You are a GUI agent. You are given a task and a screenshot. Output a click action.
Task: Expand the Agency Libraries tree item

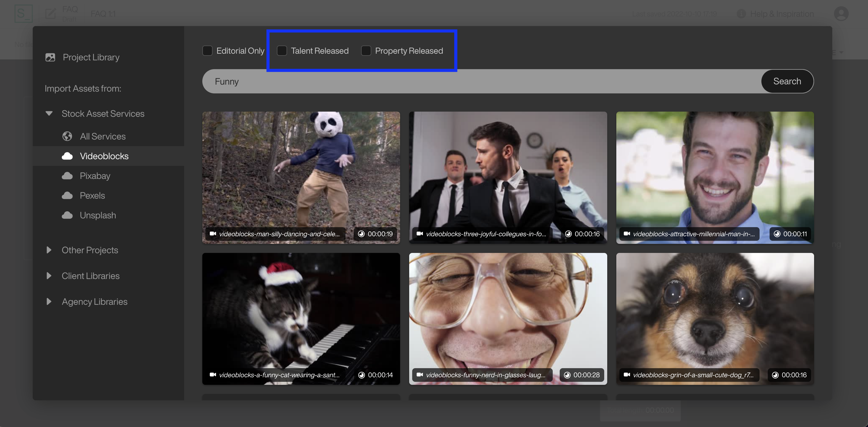point(49,301)
